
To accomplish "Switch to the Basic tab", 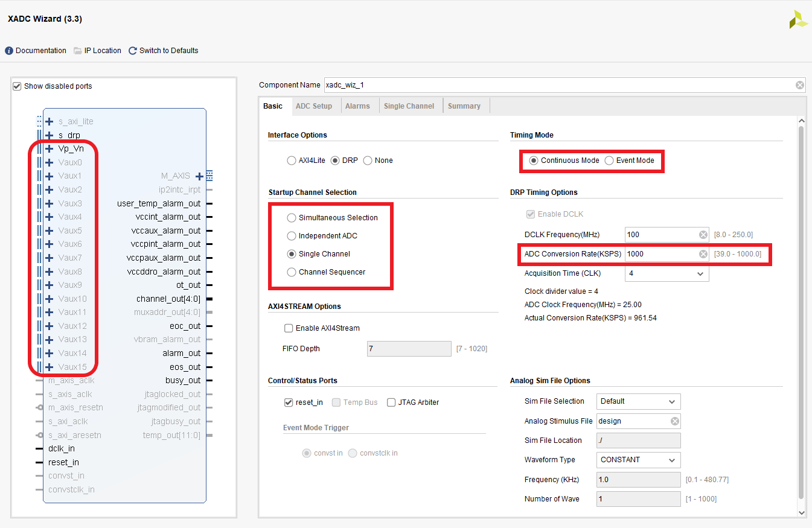I will [273, 106].
